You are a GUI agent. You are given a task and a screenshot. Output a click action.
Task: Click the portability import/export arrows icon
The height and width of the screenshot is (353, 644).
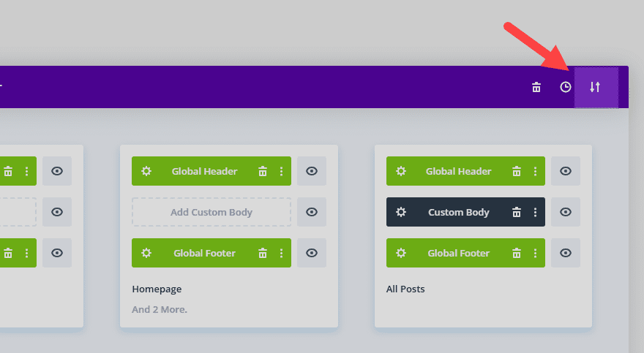point(596,88)
